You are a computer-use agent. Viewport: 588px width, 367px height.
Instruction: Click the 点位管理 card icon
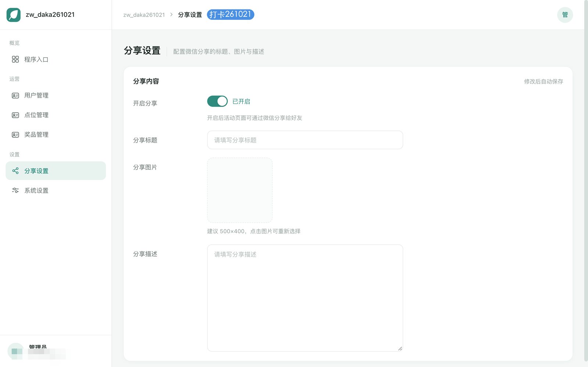[x=15, y=115]
